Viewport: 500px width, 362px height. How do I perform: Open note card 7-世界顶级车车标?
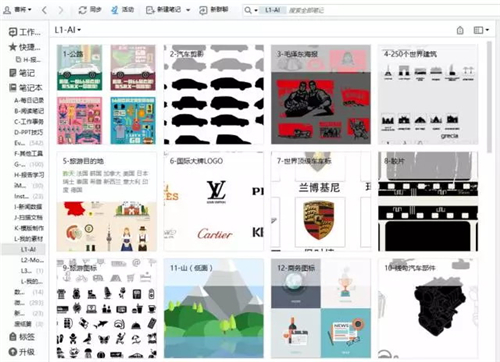[321, 201]
